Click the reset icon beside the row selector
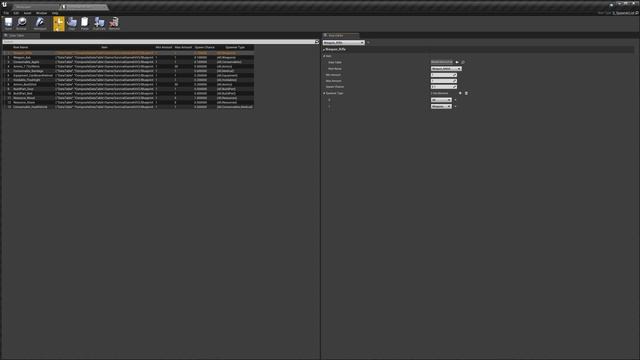Image resolution: width=640 pixels, height=360 pixels. tap(368, 42)
